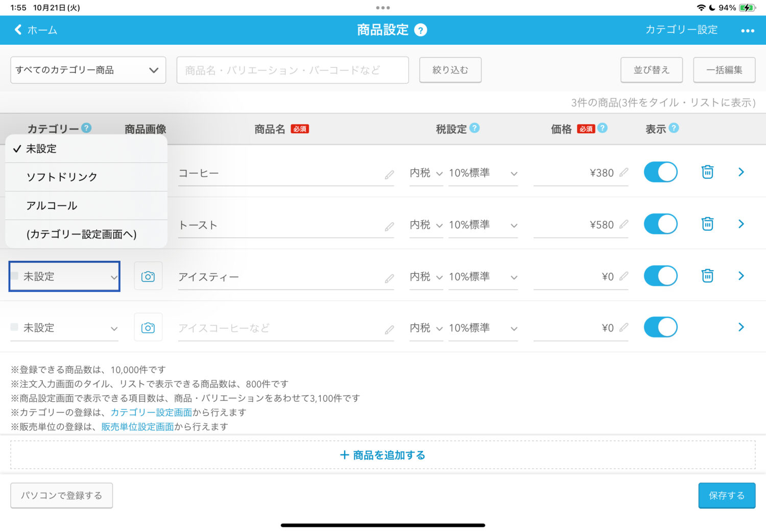Open コーヒー details with right arrow
The image size is (766, 532).
[741, 172]
